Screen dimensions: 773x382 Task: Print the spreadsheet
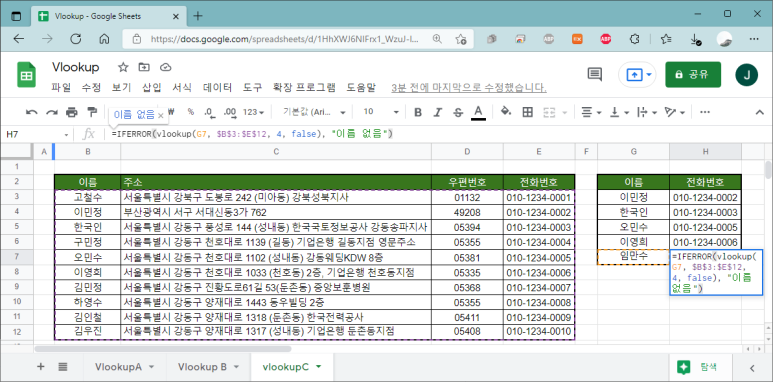pyautogui.click(x=72, y=112)
